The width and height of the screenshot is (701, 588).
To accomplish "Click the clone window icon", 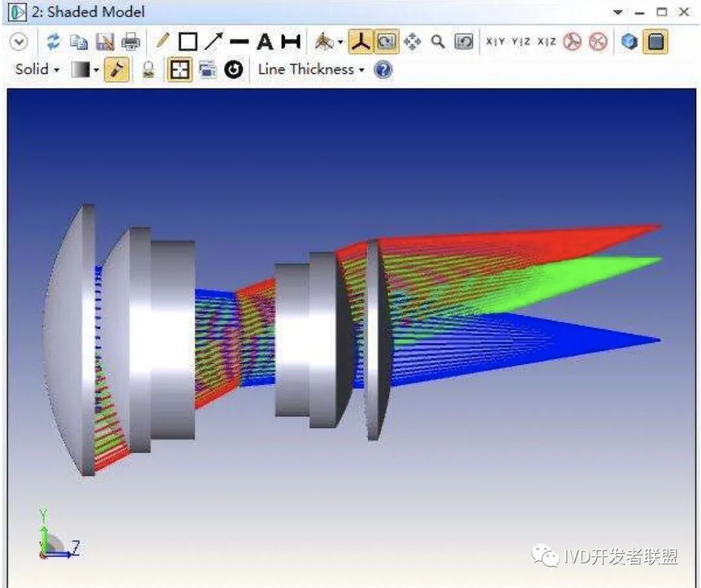I will 208,69.
